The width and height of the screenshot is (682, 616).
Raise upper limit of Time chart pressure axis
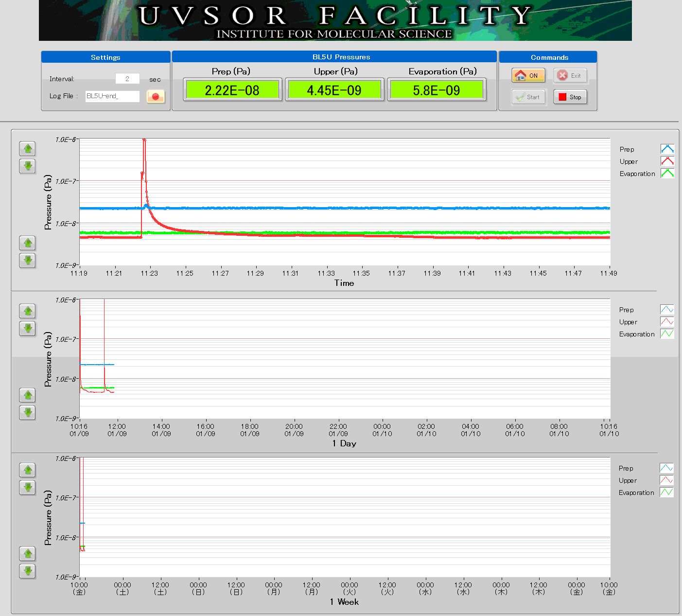(x=28, y=148)
